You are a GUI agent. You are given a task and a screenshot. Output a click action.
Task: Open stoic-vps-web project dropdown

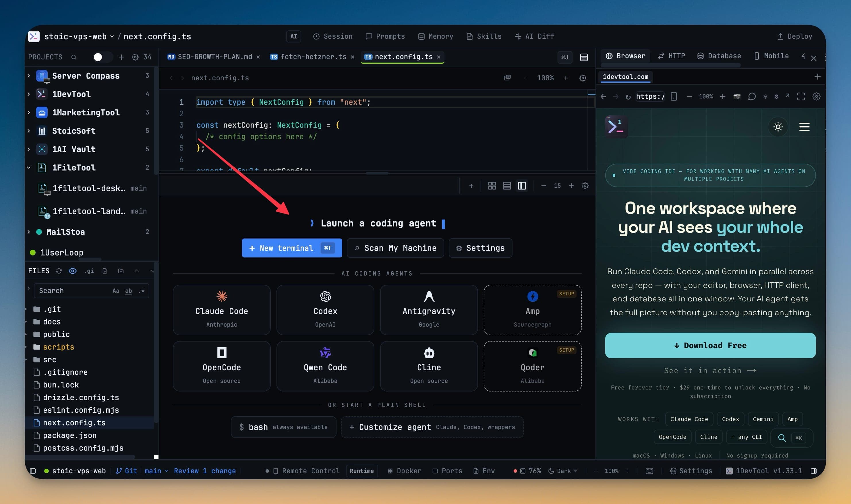coord(79,36)
